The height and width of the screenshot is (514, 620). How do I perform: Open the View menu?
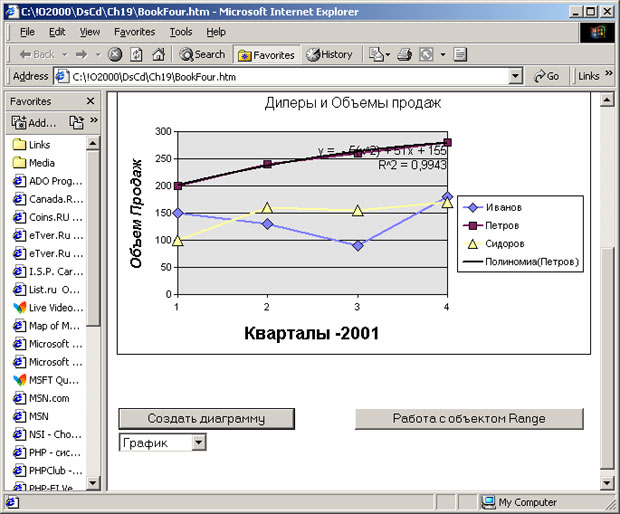coord(90,32)
